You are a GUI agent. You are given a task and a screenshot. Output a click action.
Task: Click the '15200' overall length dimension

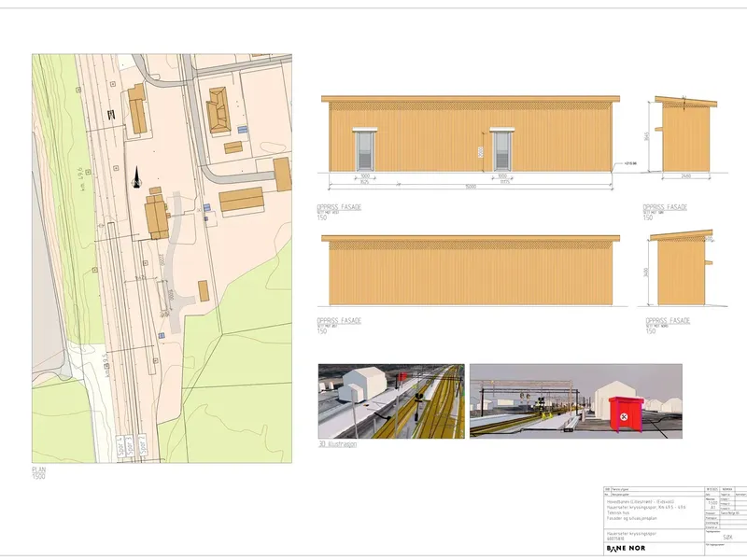(x=471, y=187)
